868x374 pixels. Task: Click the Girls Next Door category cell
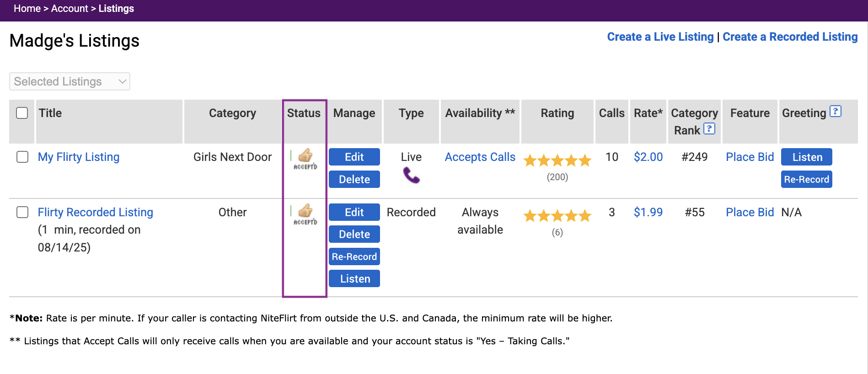(x=232, y=157)
